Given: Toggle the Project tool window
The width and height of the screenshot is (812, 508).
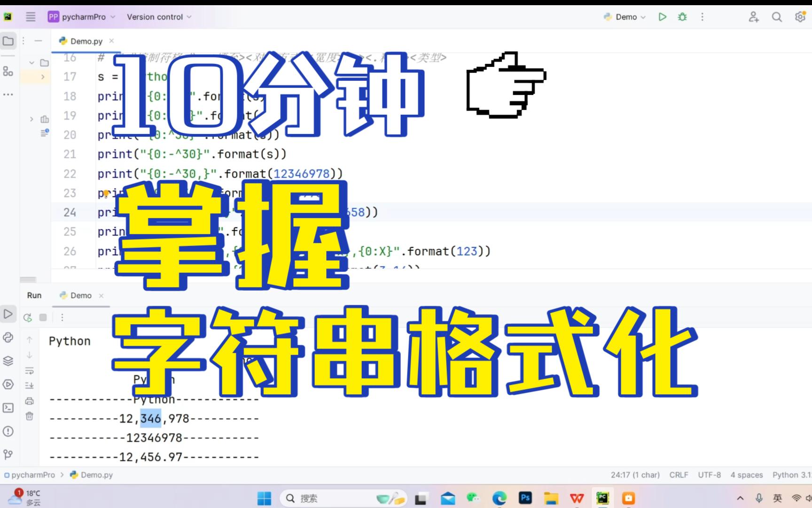Looking at the screenshot, I should click(8, 41).
